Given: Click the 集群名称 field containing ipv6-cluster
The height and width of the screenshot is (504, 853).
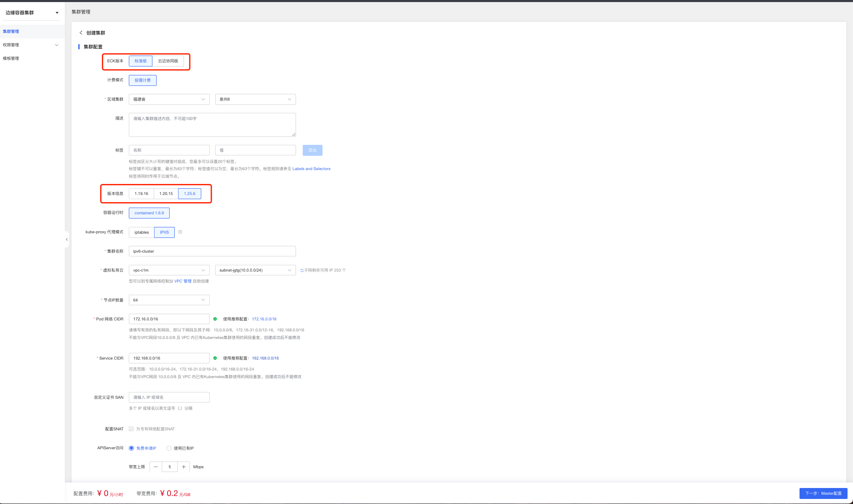Looking at the screenshot, I should [x=212, y=251].
